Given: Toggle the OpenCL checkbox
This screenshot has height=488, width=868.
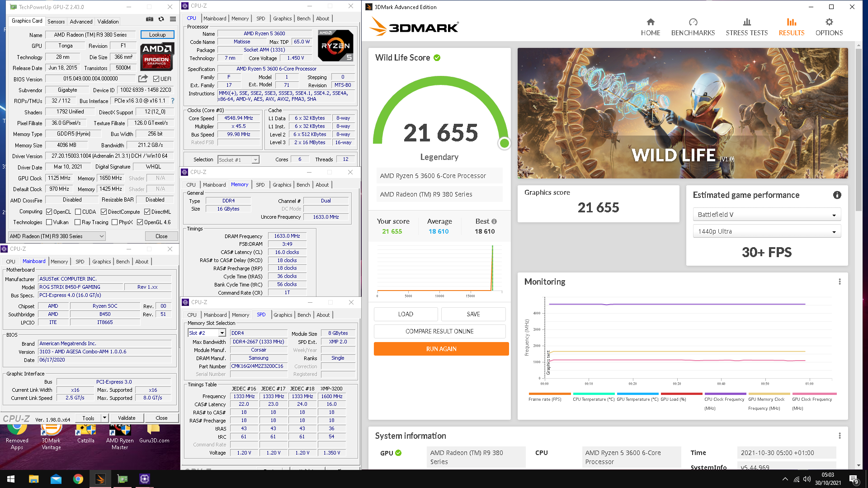Looking at the screenshot, I should (x=49, y=212).
